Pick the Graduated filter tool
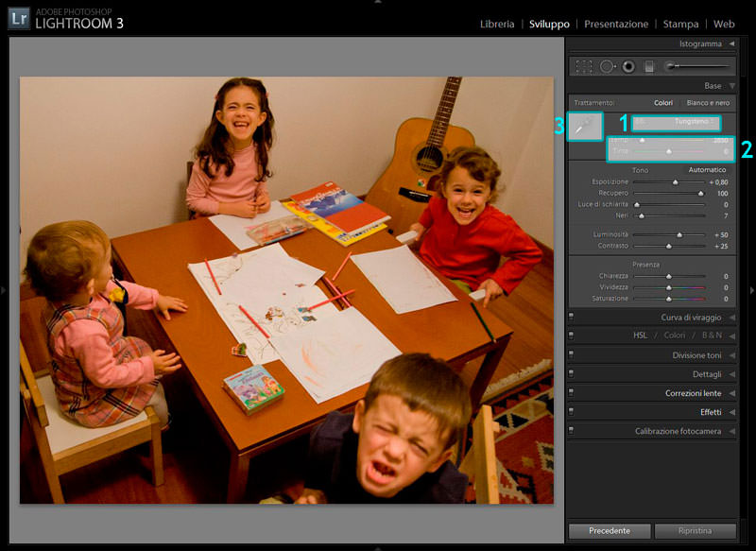The height and width of the screenshot is (551, 756). pyautogui.click(x=649, y=66)
